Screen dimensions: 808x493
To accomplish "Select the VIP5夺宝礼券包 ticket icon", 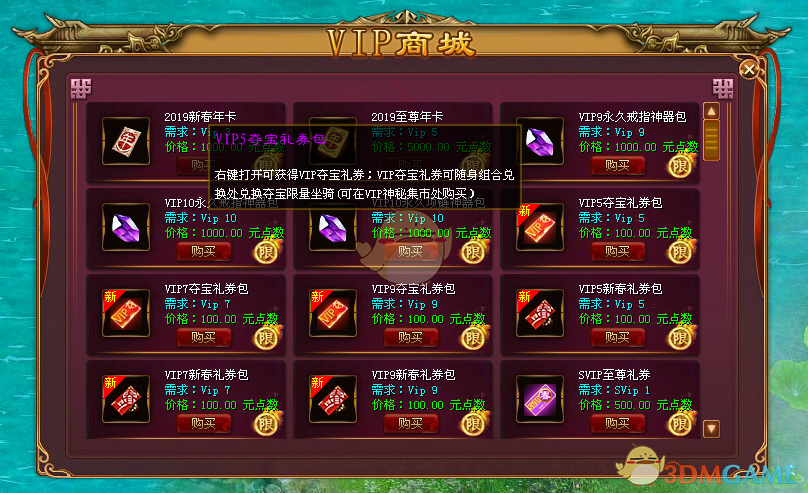I will coord(540,227).
